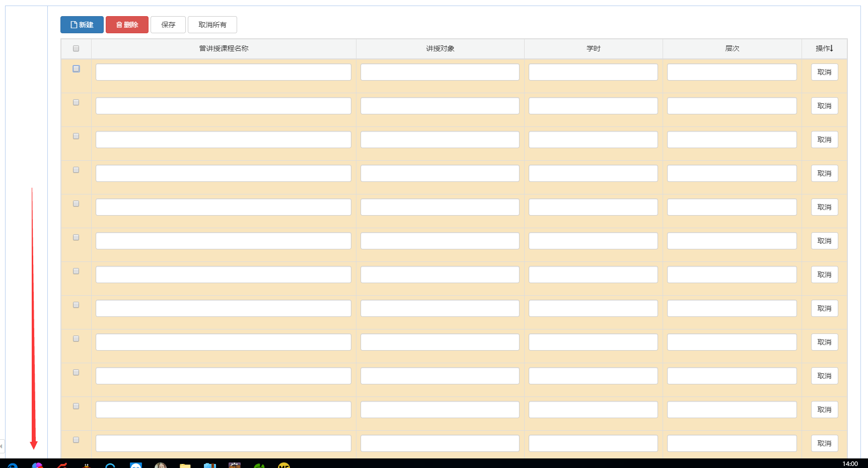Click 取消 in the twelfth table row
This screenshot has width=868, height=468.
[x=824, y=443]
